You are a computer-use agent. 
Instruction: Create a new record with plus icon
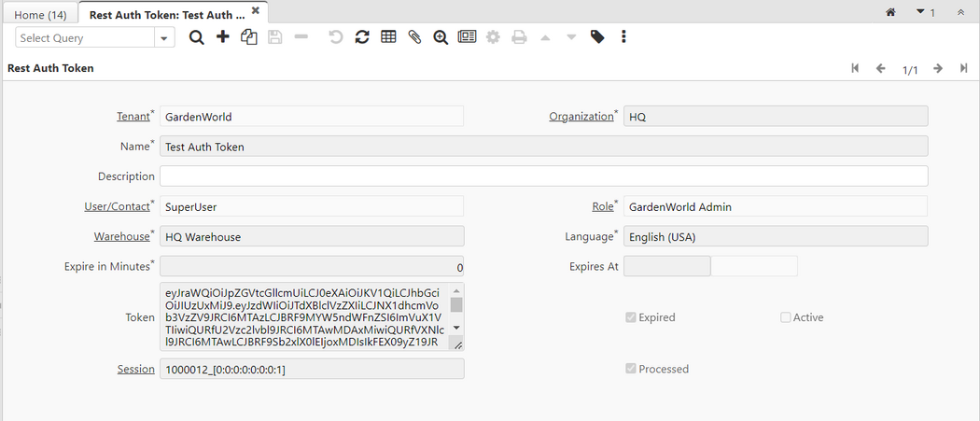(x=222, y=37)
